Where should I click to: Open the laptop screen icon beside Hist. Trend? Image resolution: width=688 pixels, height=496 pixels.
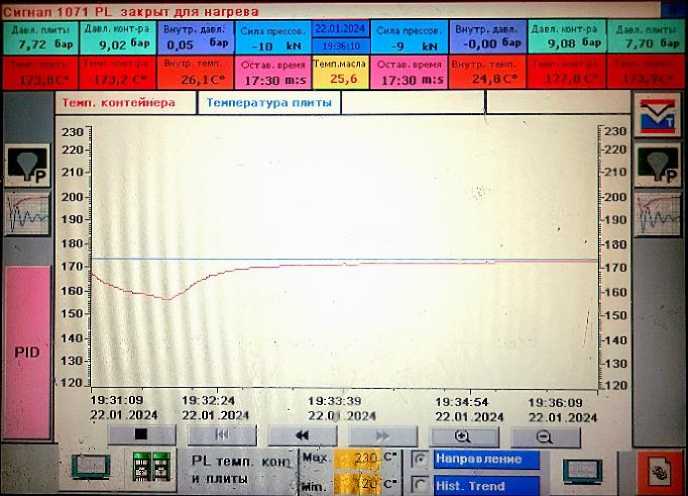coord(582,472)
